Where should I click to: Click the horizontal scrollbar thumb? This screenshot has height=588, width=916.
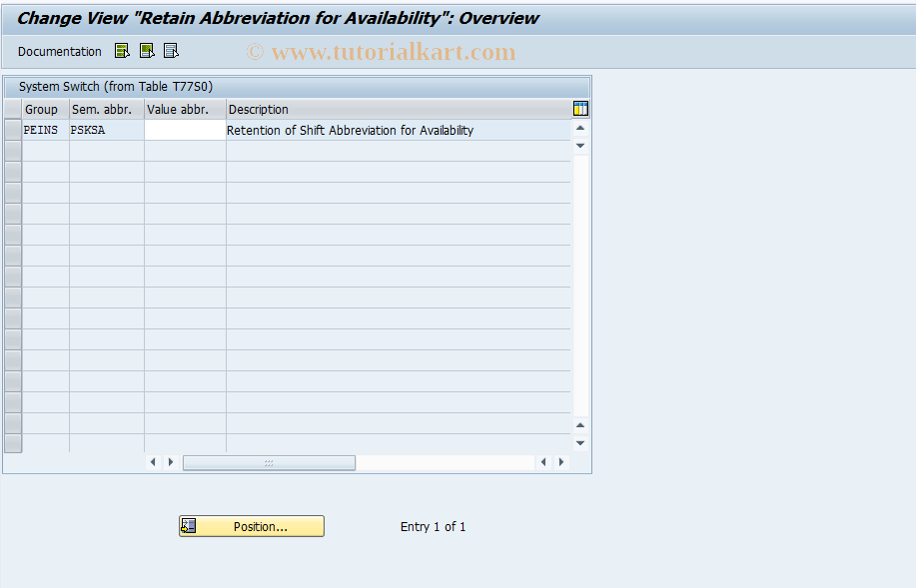tap(269, 462)
